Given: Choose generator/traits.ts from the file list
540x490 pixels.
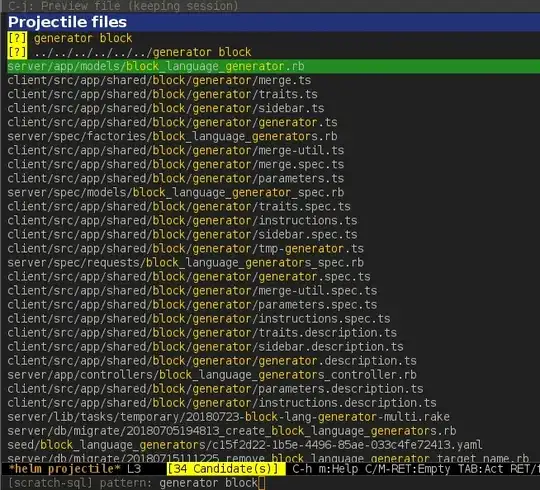Looking at the screenshot, I should point(162,94).
